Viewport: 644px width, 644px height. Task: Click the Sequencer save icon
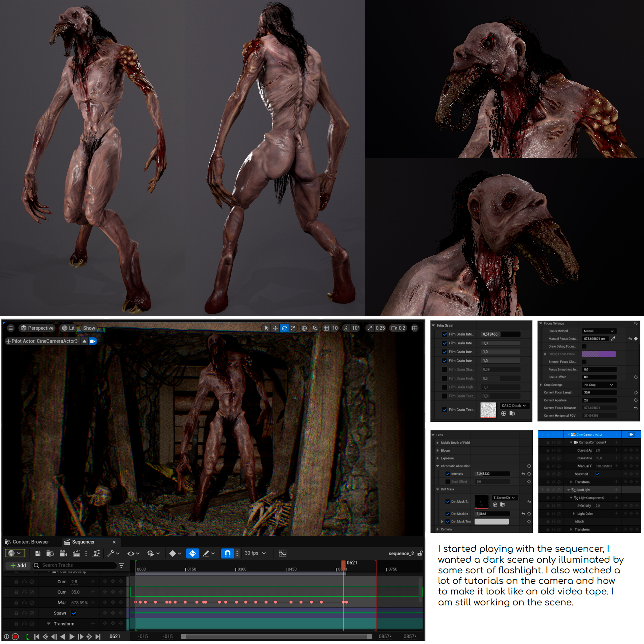[x=38, y=553]
